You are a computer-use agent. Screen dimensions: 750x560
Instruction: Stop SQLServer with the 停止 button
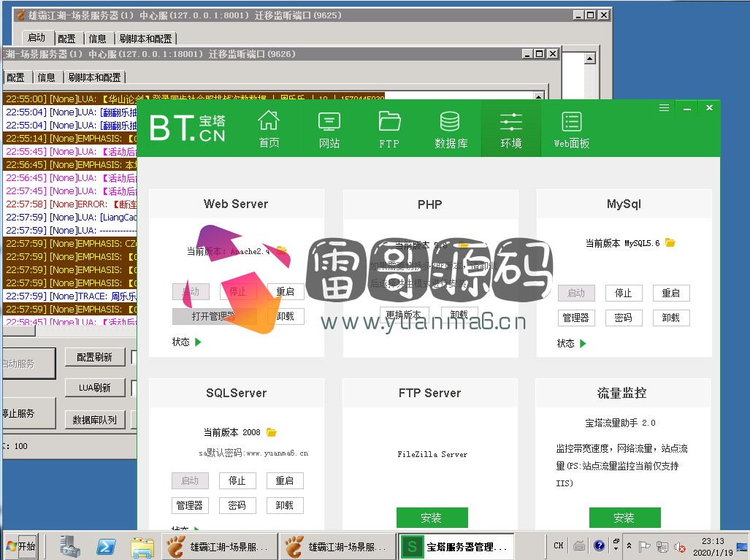237,480
